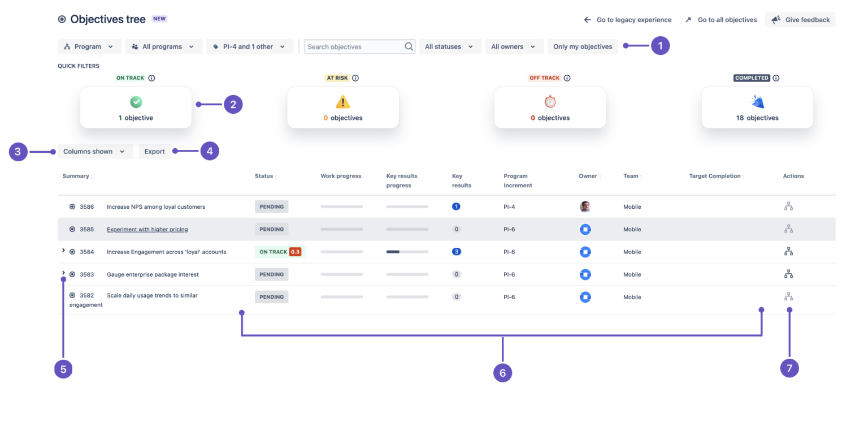Expand the row for objective 3583
The image size is (868, 426).
63,274
